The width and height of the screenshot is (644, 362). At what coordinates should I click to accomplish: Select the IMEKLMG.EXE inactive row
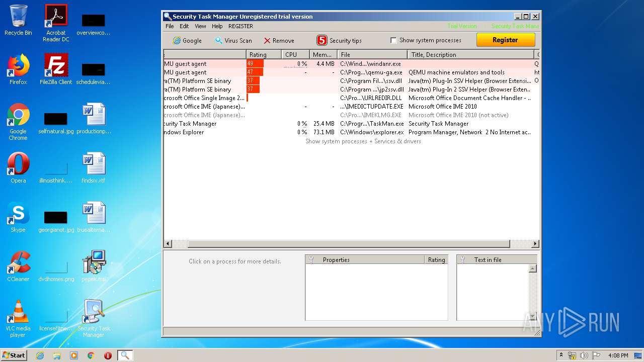[351, 115]
